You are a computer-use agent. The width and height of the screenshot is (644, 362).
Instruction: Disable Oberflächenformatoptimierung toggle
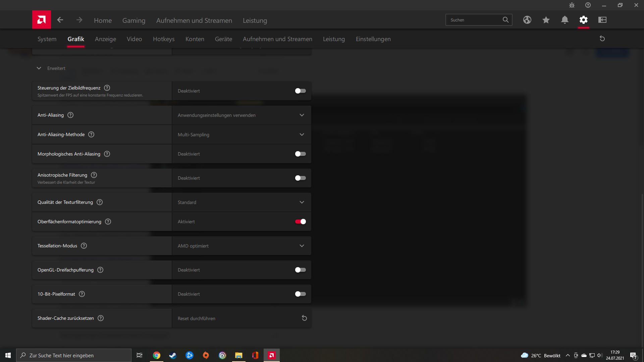tap(300, 222)
